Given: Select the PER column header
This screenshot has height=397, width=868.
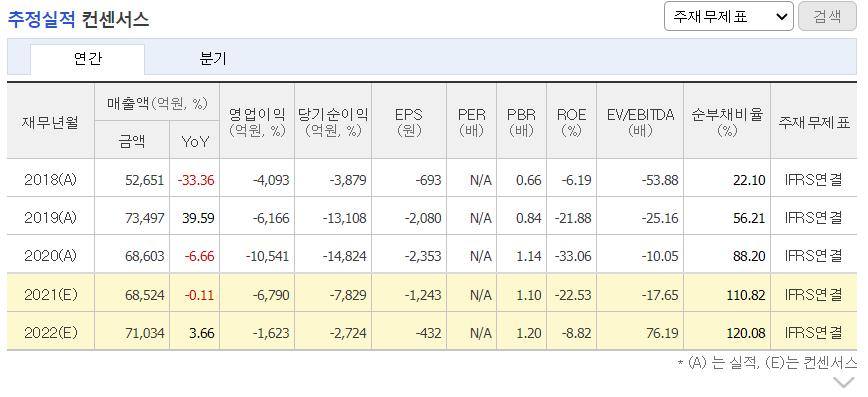Looking at the screenshot, I should point(472,122).
